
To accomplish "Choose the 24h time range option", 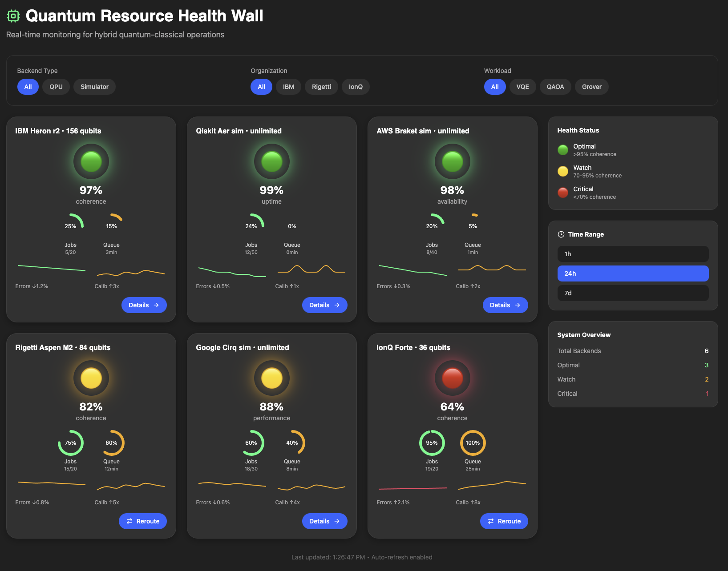I will pos(633,273).
